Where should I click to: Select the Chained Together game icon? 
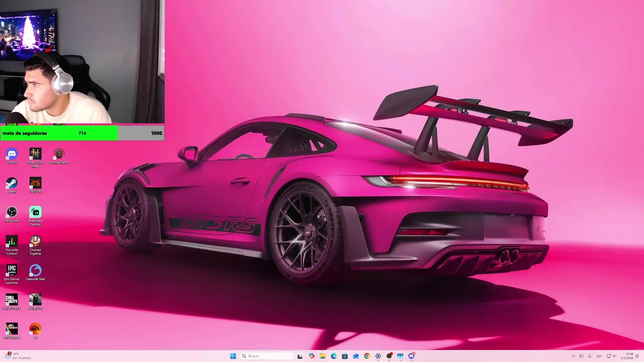35,245
